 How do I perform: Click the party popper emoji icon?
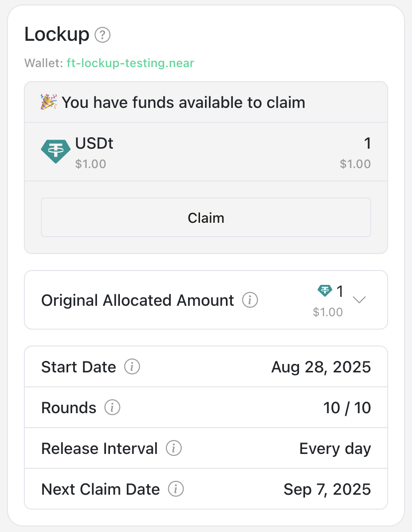49,102
